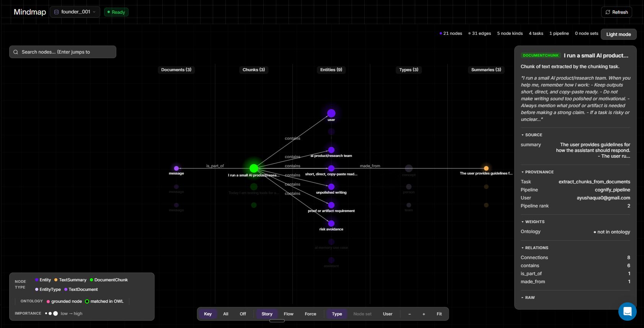
Task: Click the Entities (9) column header
Action: point(331,70)
